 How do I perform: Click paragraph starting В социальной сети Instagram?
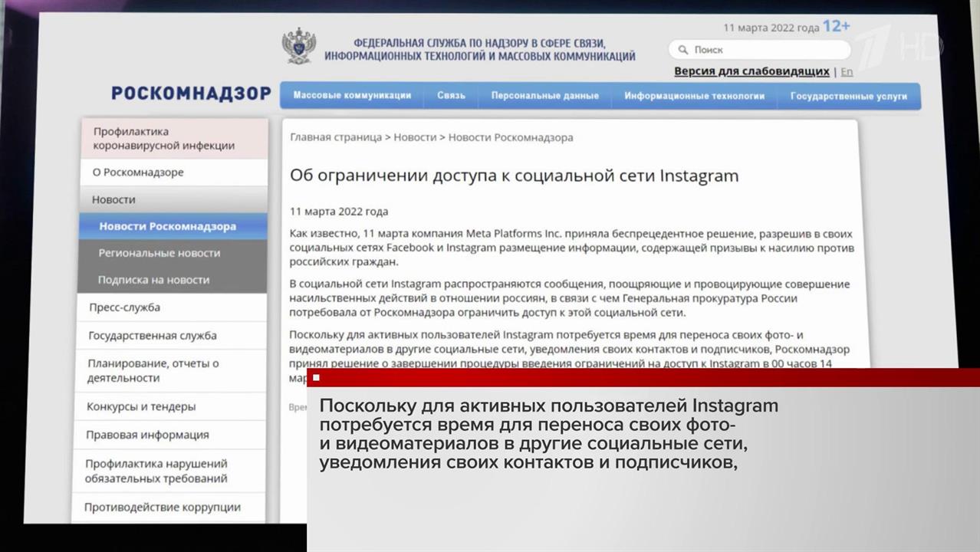click(x=570, y=298)
